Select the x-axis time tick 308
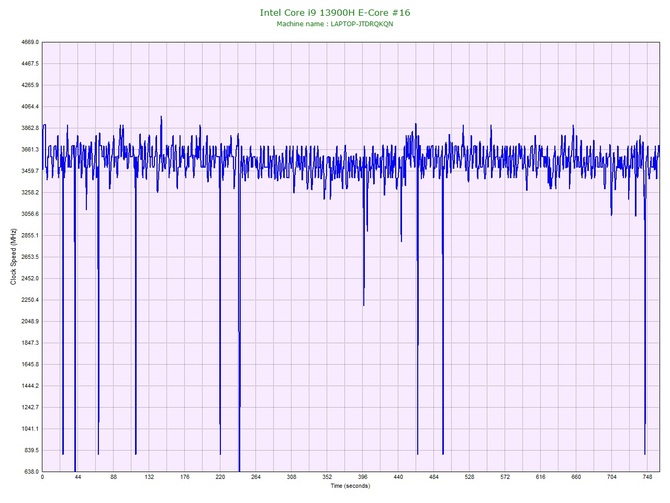The height and width of the screenshot is (503, 670). pos(291,477)
